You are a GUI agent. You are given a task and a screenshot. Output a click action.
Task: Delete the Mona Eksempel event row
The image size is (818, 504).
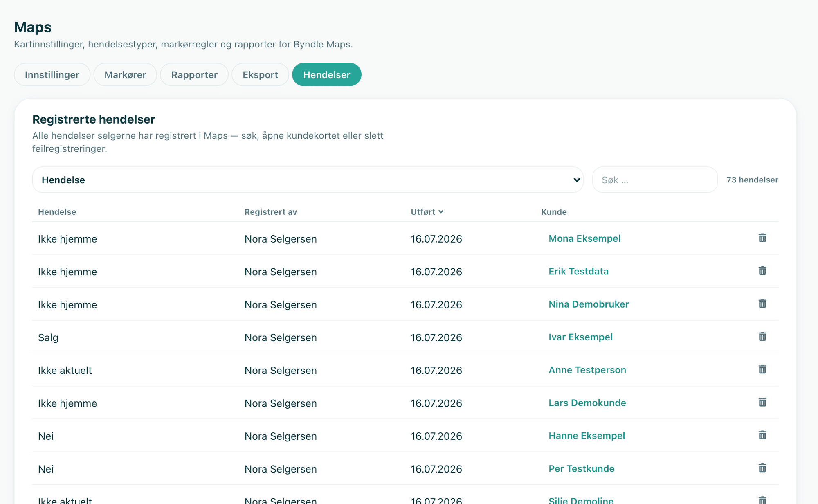[x=762, y=238]
